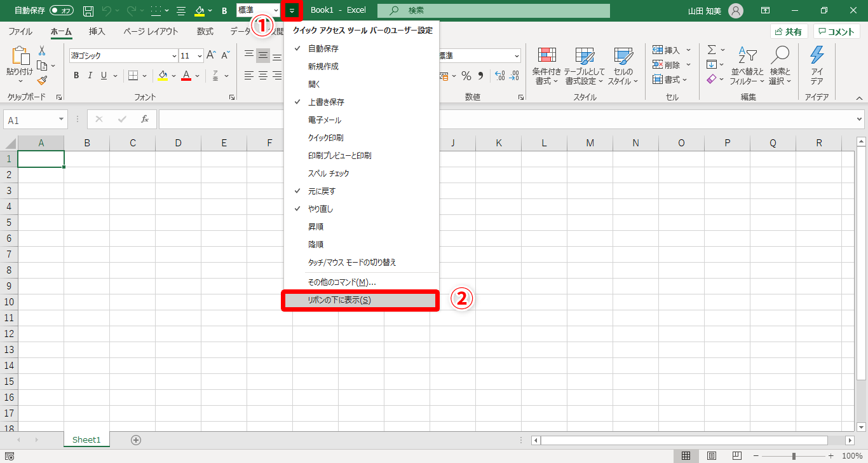Click the Bold button in ribbon
Image resolution: width=868 pixels, height=463 pixels.
[76, 76]
